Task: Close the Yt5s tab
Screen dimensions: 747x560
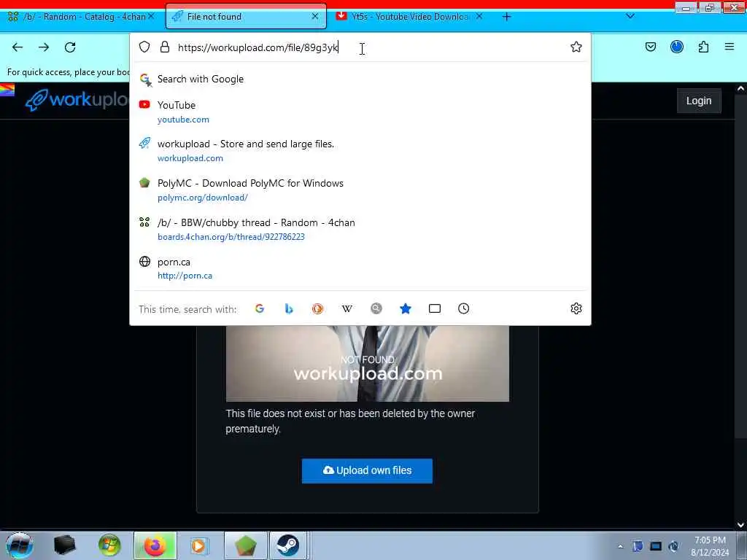Action: point(479,16)
